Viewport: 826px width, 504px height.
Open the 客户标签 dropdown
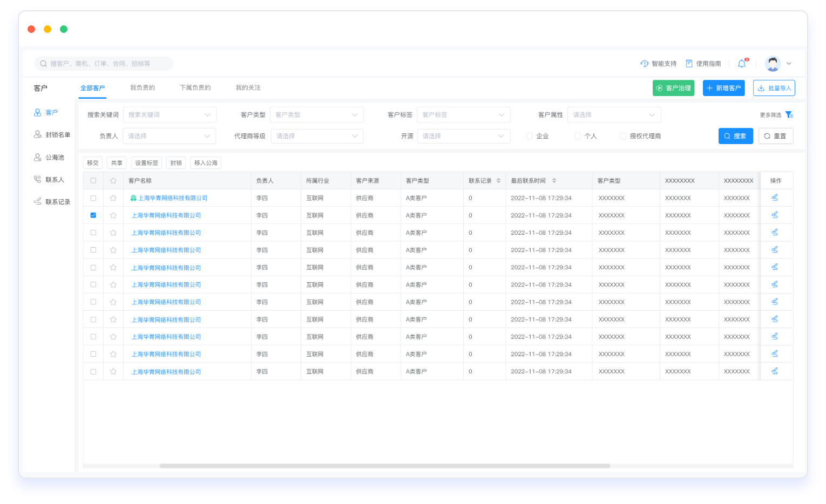(x=464, y=114)
